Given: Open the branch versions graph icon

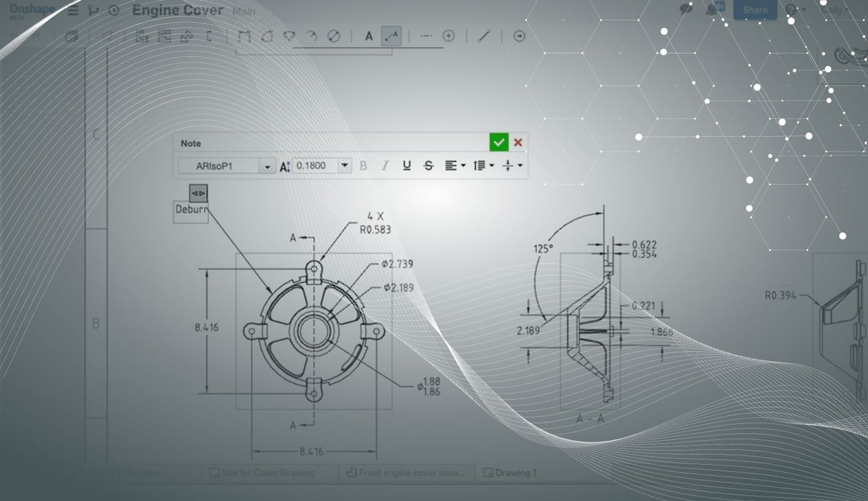Looking at the screenshot, I should coord(93,10).
